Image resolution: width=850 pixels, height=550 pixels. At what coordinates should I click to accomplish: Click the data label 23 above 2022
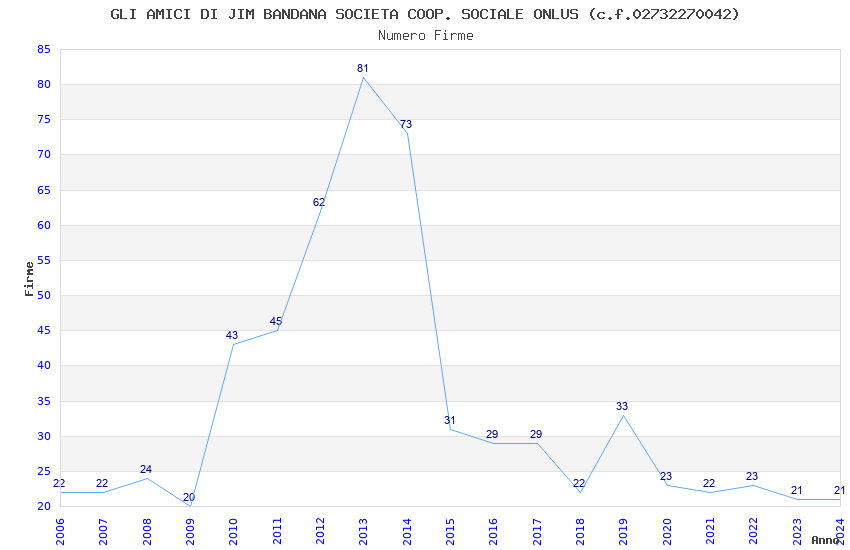752,476
